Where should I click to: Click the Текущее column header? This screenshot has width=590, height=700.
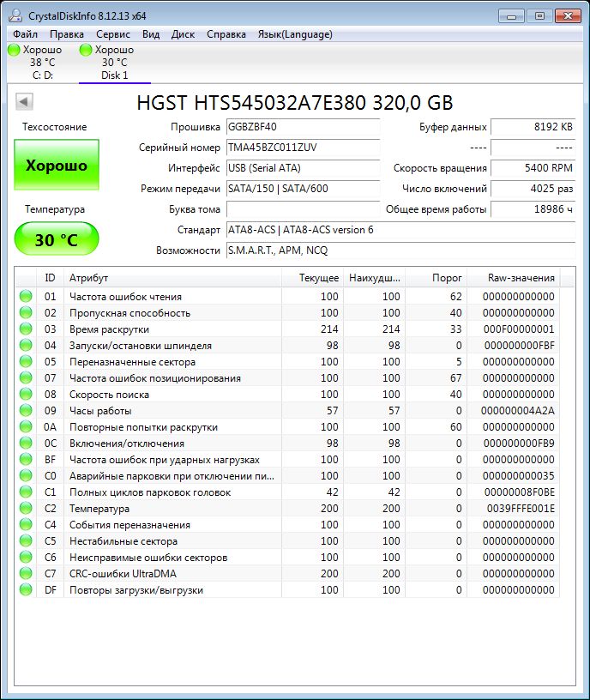[312, 278]
